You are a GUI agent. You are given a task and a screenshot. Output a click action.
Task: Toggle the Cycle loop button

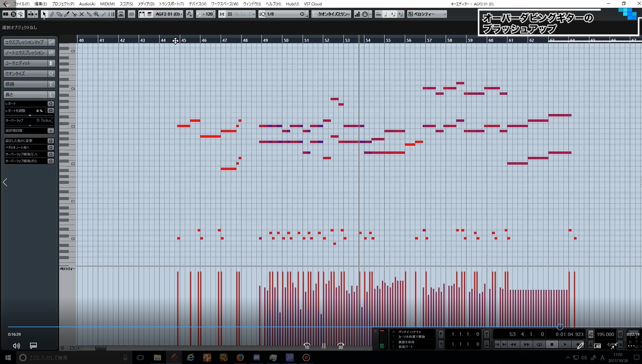[539, 344]
